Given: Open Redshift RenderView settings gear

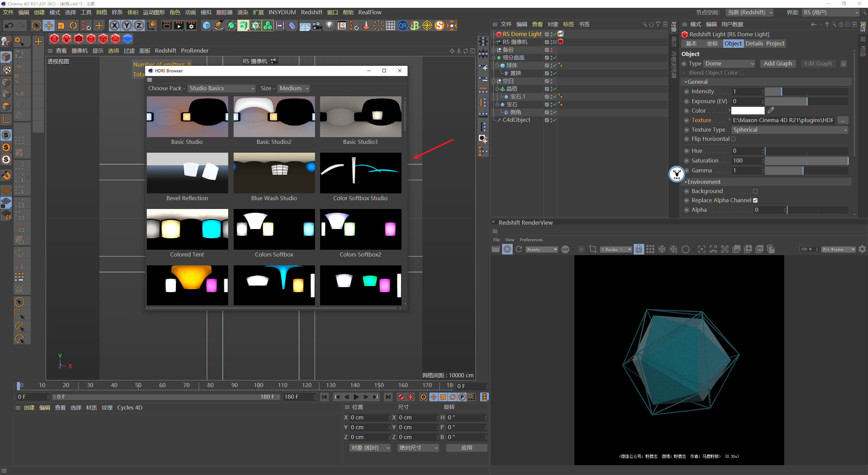Looking at the screenshot, I should click(862, 249).
